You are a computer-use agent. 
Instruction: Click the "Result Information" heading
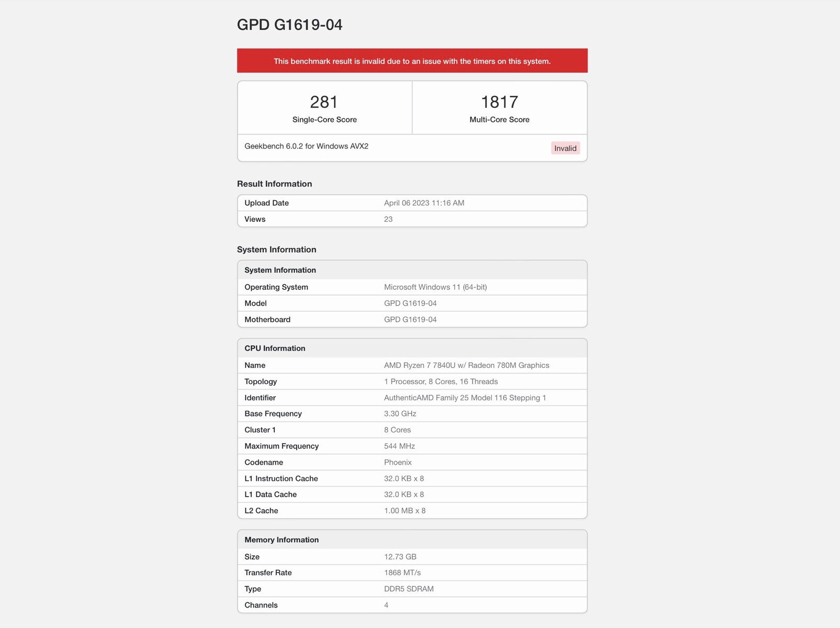[274, 184]
